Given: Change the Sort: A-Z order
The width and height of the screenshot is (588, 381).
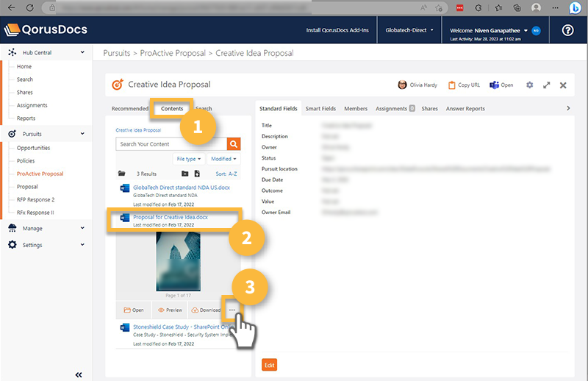Looking at the screenshot, I should coord(226,174).
